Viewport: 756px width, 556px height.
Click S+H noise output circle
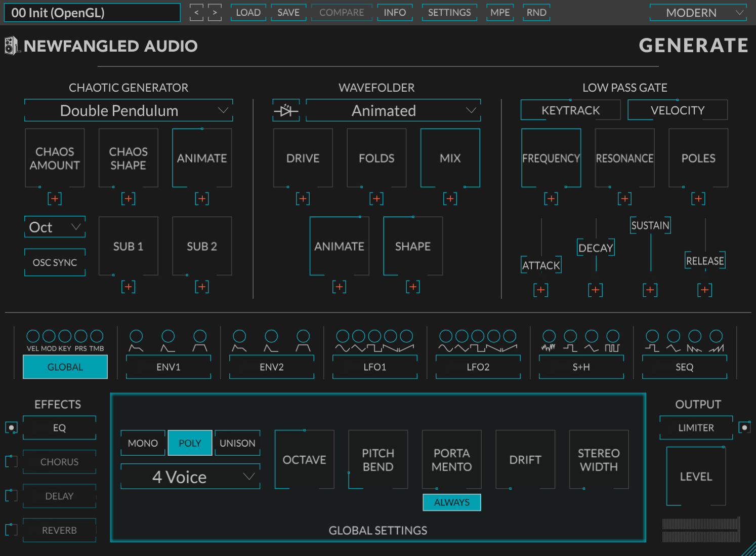pyautogui.click(x=549, y=336)
